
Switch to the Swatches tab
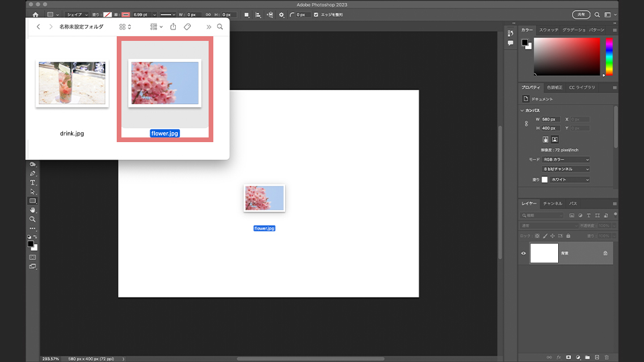point(549,30)
